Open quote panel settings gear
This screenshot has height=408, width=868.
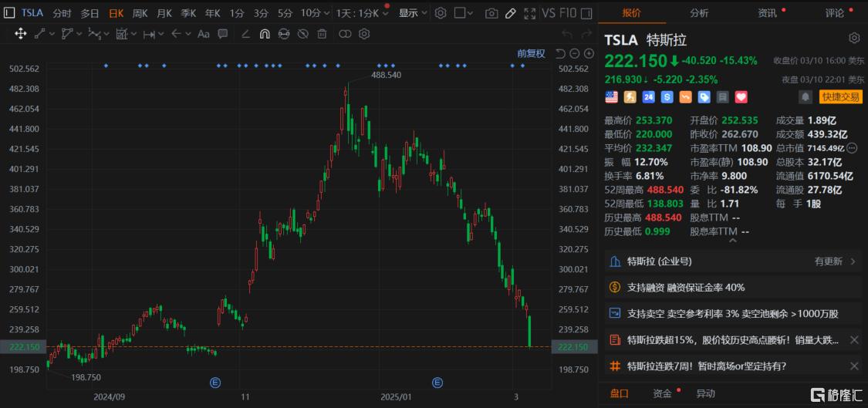854,38
